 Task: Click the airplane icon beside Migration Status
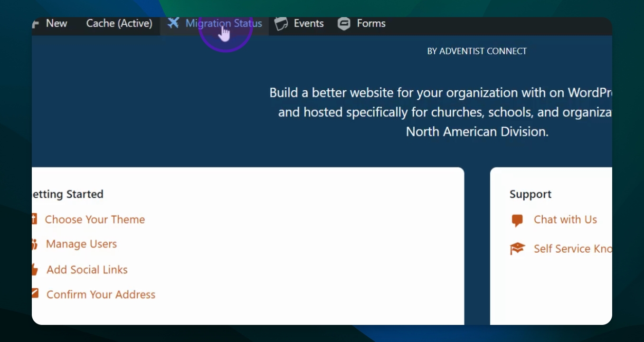tap(173, 23)
